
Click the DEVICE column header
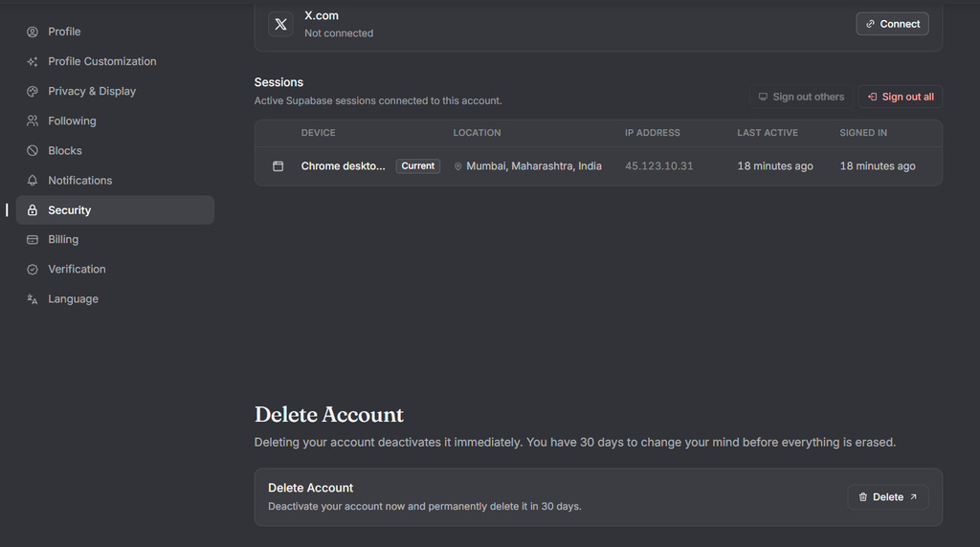318,133
